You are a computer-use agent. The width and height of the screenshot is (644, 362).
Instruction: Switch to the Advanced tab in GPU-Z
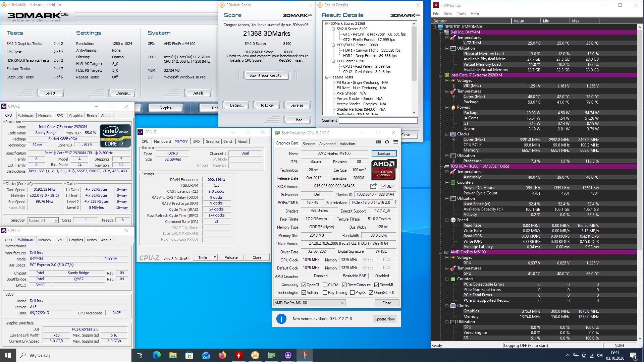(x=327, y=144)
